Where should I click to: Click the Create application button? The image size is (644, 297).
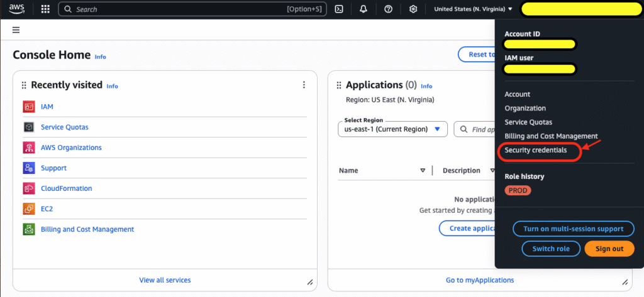467,228
